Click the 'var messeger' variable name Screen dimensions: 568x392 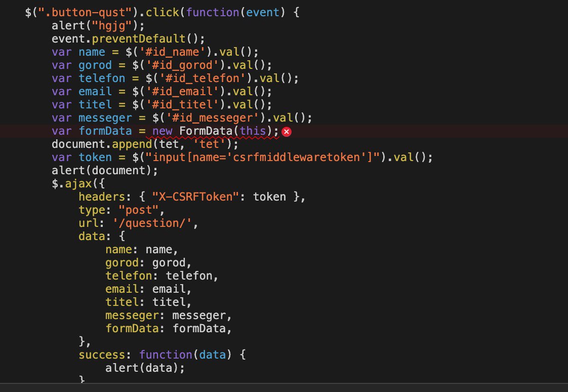click(105, 117)
